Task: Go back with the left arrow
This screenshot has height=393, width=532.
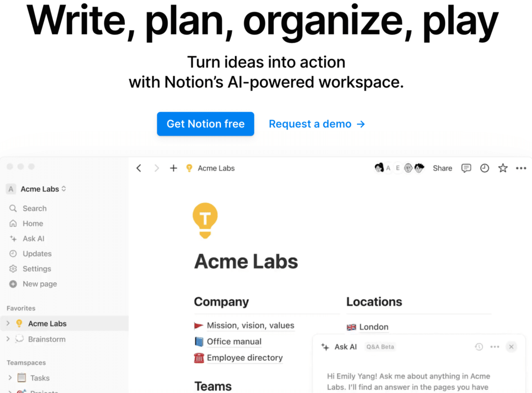Action: click(x=139, y=168)
